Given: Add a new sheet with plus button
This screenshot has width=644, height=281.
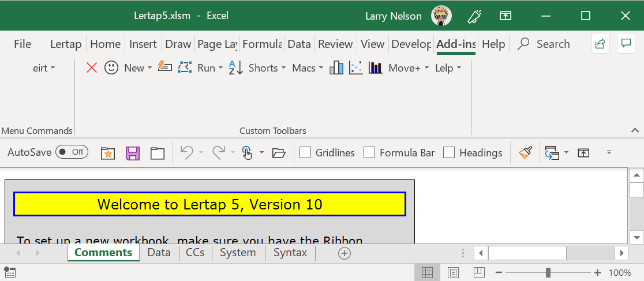Looking at the screenshot, I should point(345,253).
